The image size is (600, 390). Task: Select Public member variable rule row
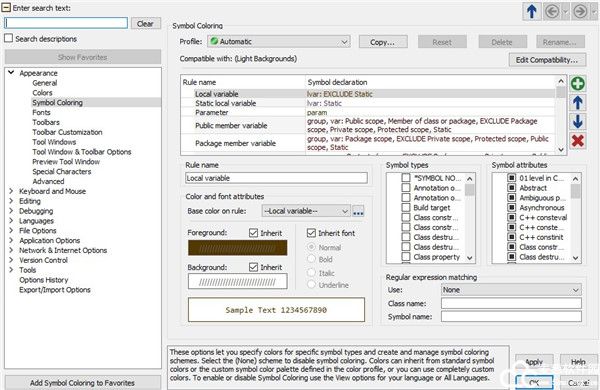[368, 126]
